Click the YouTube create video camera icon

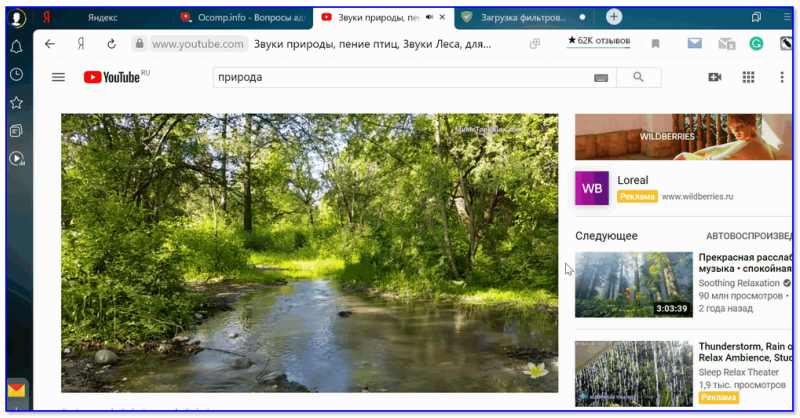coord(715,77)
